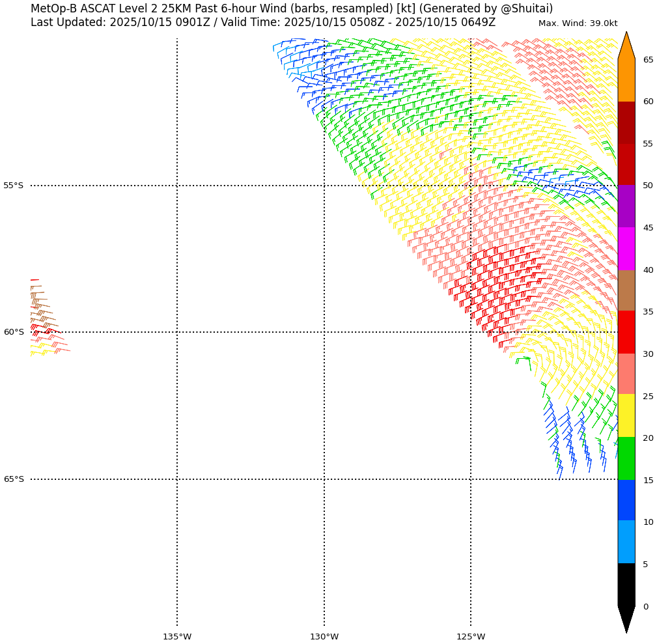Select the yellow 20-25 kt colorbar segment
657x644 pixels.
tap(626, 415)
